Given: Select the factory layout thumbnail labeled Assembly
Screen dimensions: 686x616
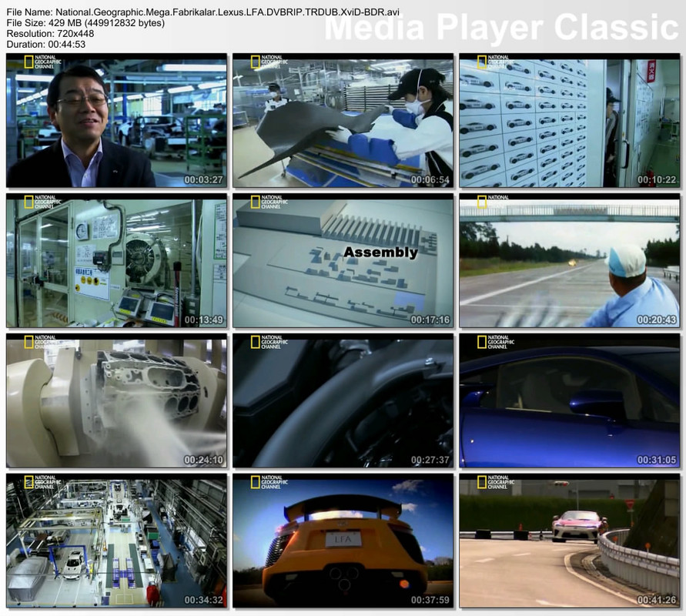Looking at the screenshot, I should click(343, 261).
